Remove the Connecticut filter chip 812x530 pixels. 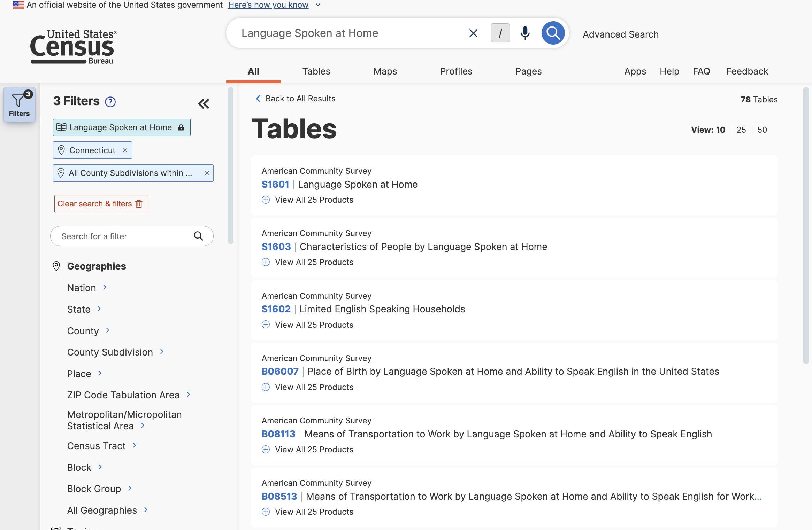point(125,150)
